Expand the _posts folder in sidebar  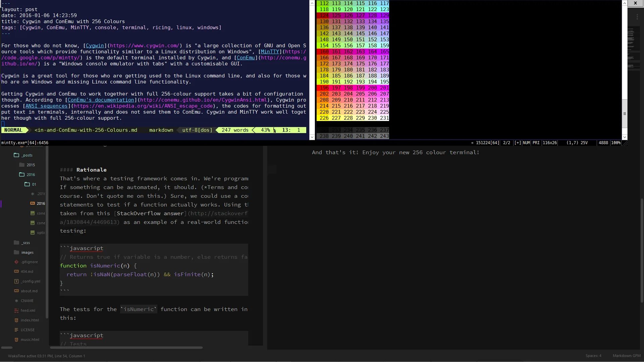coord(27,155)
